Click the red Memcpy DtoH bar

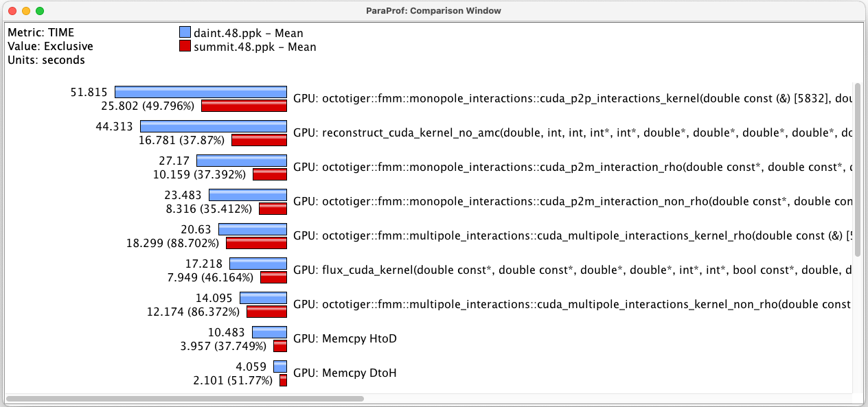pyautogui.click(x=283, y=380)
